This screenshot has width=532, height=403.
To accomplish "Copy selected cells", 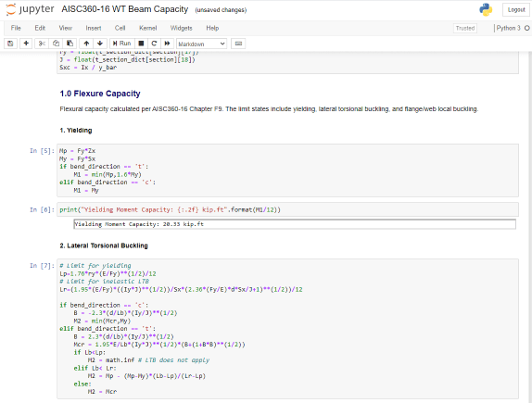I will (56, 44).
